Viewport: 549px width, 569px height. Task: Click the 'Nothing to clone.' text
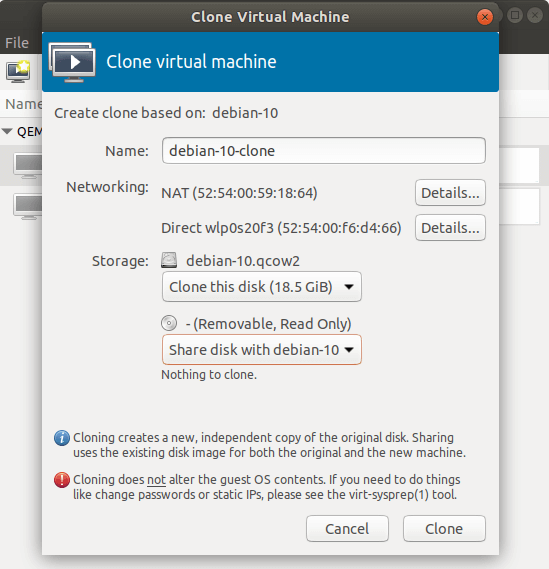209,374
